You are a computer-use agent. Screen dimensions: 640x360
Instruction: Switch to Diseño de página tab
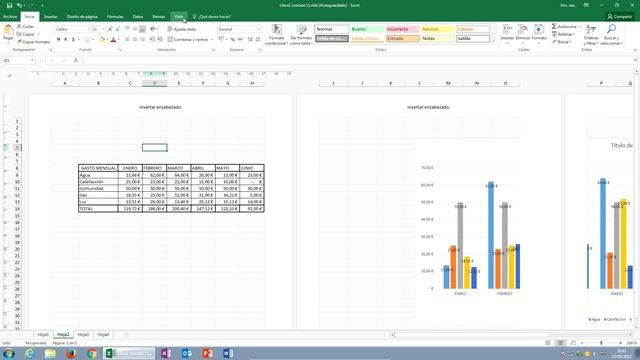point(82,17)
